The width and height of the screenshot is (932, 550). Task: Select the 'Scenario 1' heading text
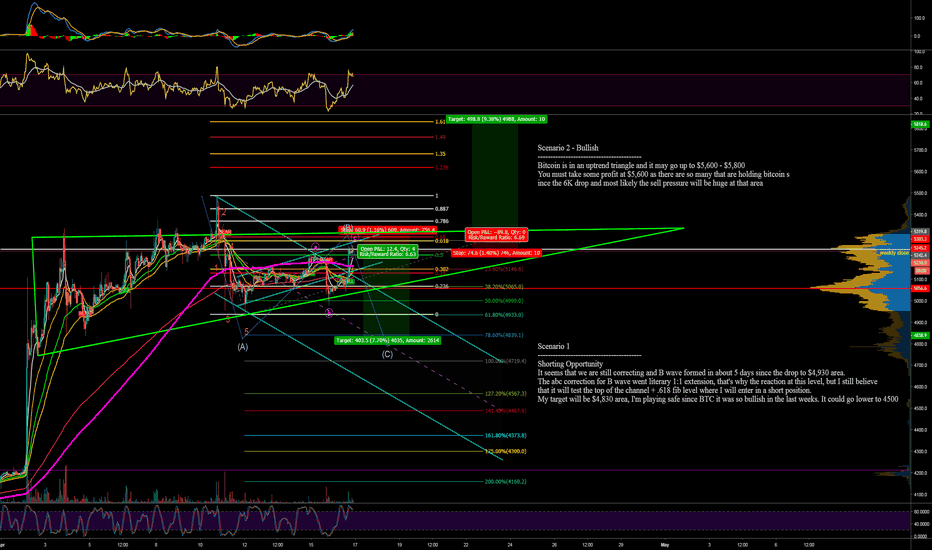click(553, 347)
